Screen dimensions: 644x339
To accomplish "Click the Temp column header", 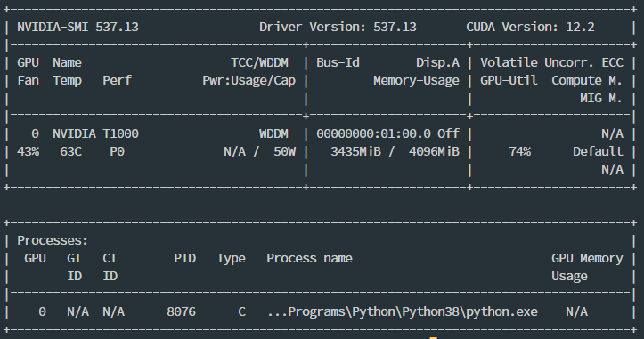I will 67,80.
